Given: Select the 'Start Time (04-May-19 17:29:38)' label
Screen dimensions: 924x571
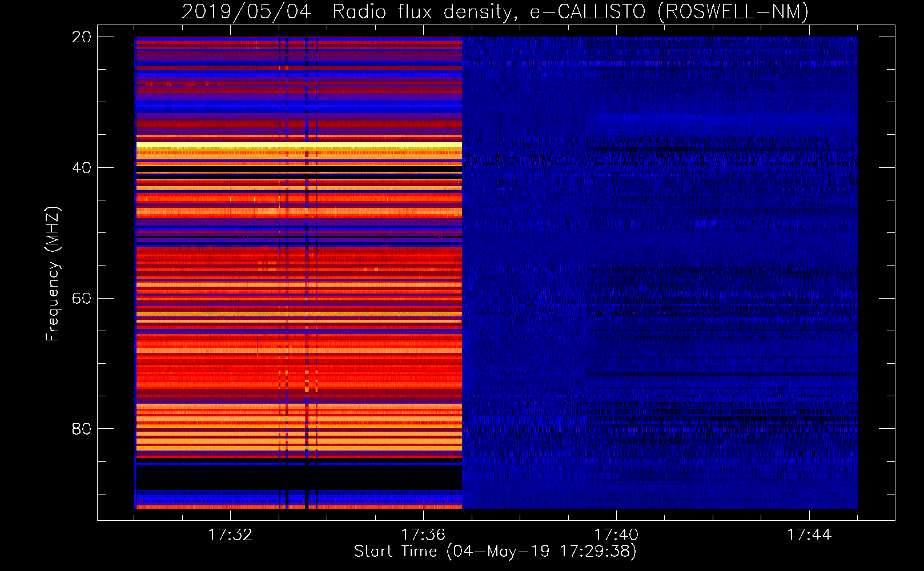Looking at the screenshot, I should coord(495,552).
